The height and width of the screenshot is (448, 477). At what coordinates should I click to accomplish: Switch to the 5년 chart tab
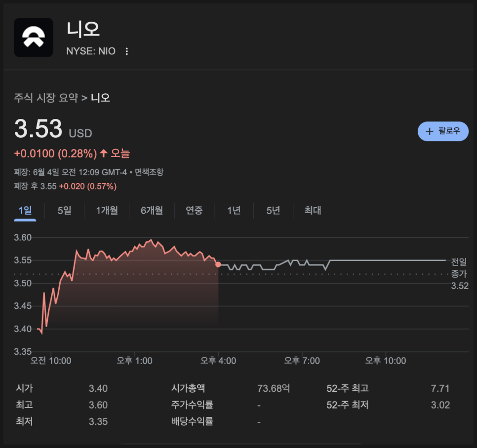pyautogui.click(x=273, y=210)
